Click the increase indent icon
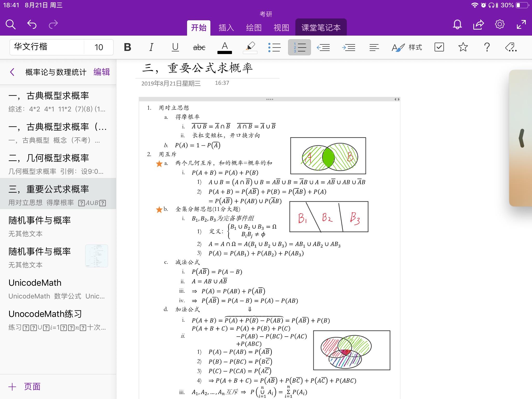Screen dimensions: 532x399 pos(349,47)
